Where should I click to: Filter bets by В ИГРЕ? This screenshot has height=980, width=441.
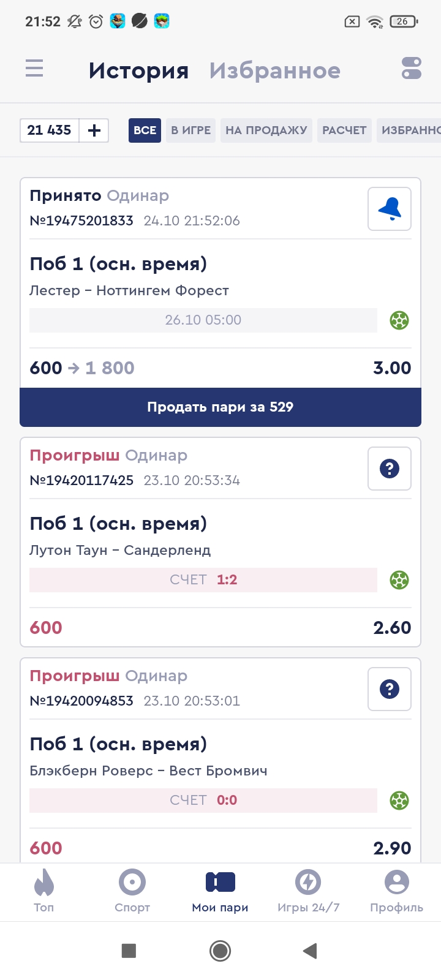pyautogui.click(x=190, y=130)
